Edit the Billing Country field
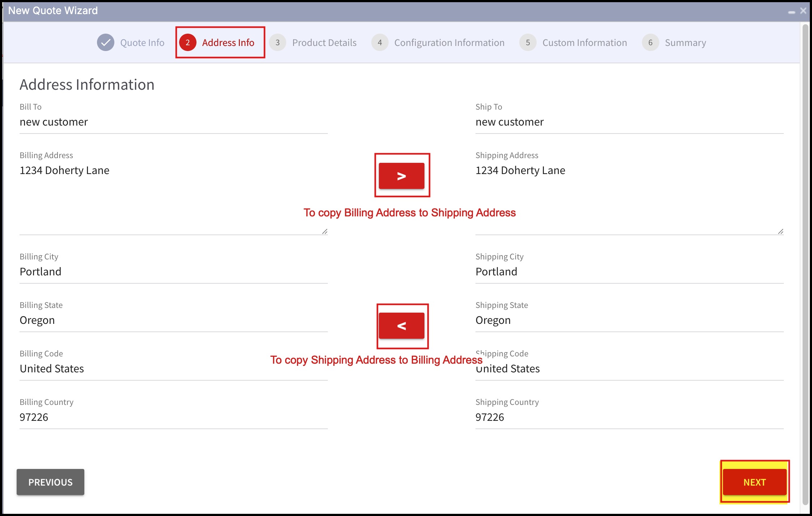Viewport: 812px width, 516px height. (x=174, y=418)
